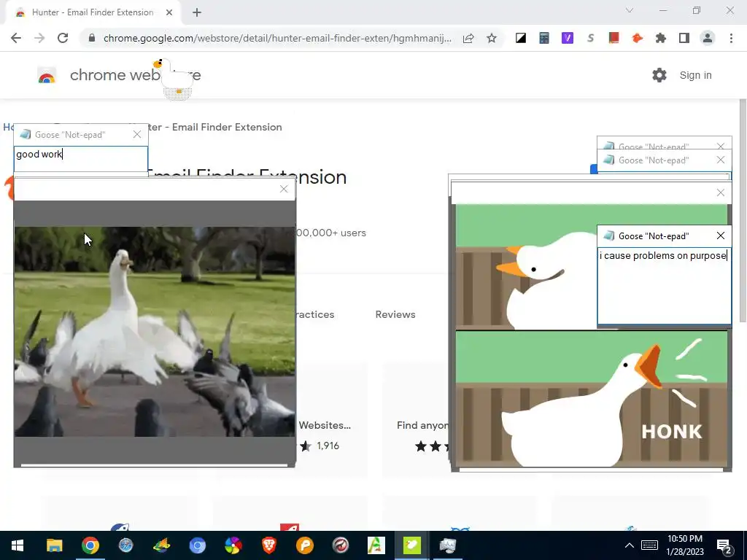
Task: Click the address bar URL
Action: pyautogui.click(x=277, y=38)
